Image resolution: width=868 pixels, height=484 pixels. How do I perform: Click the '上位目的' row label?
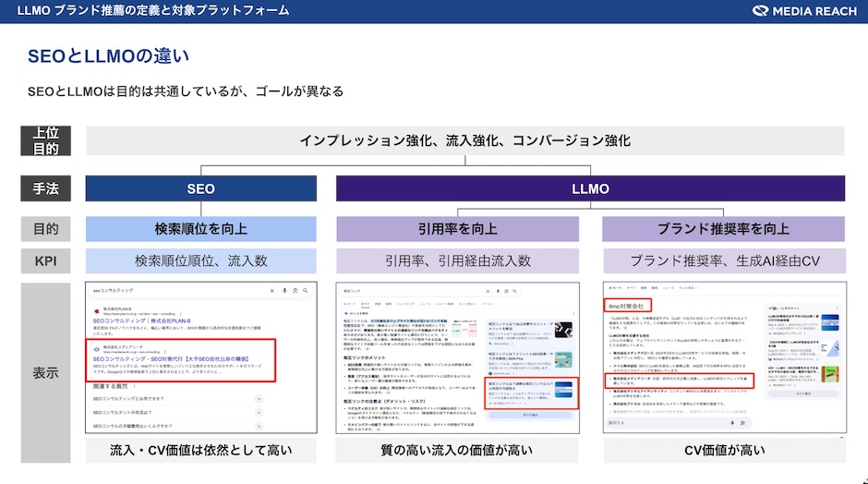click(x=45, y=140)
